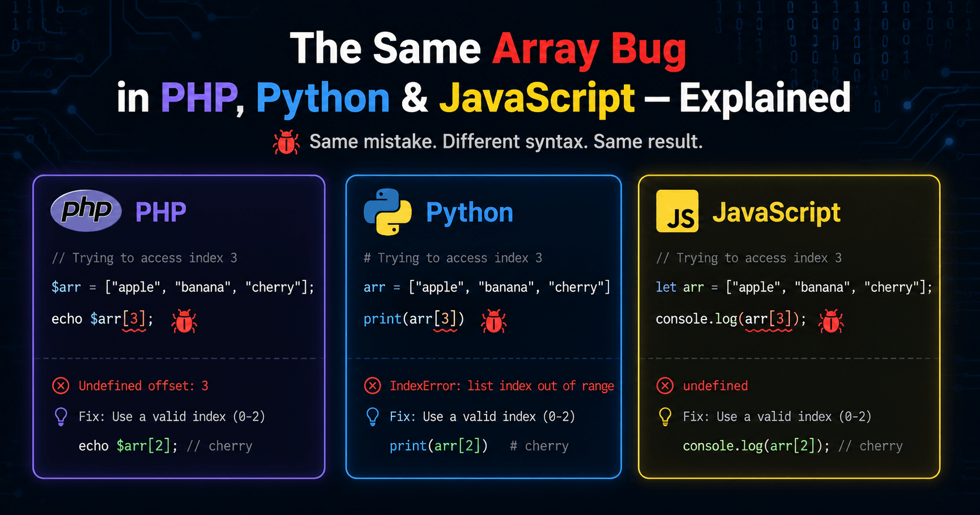Click the blue lightbulb in Python card
980x515 pixels.
372,417
